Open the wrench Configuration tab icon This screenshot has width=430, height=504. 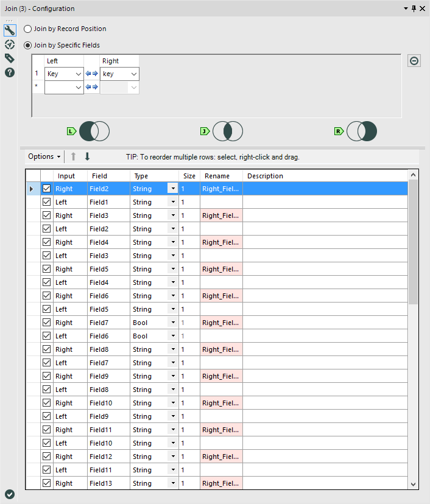pyautogui.click(x=10, y=30)
